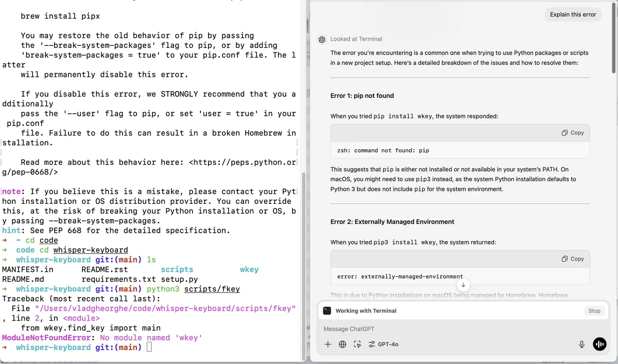618x364 pixels.
Task: Open the GPT-4o model selector
Action: coord(384,344)
